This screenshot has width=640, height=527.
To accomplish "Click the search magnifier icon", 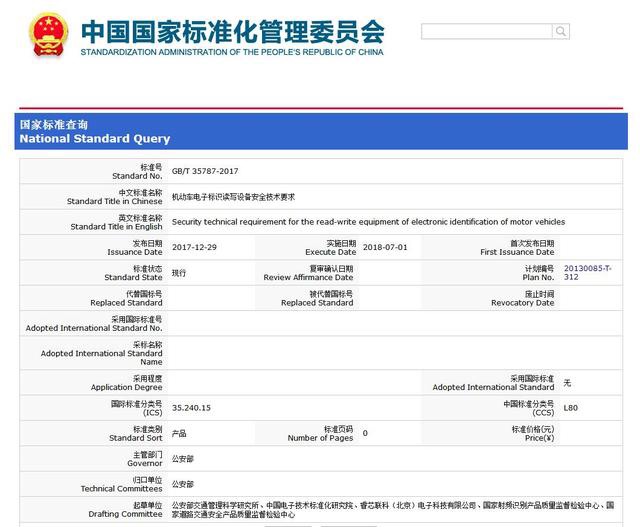I will [561, 31].
